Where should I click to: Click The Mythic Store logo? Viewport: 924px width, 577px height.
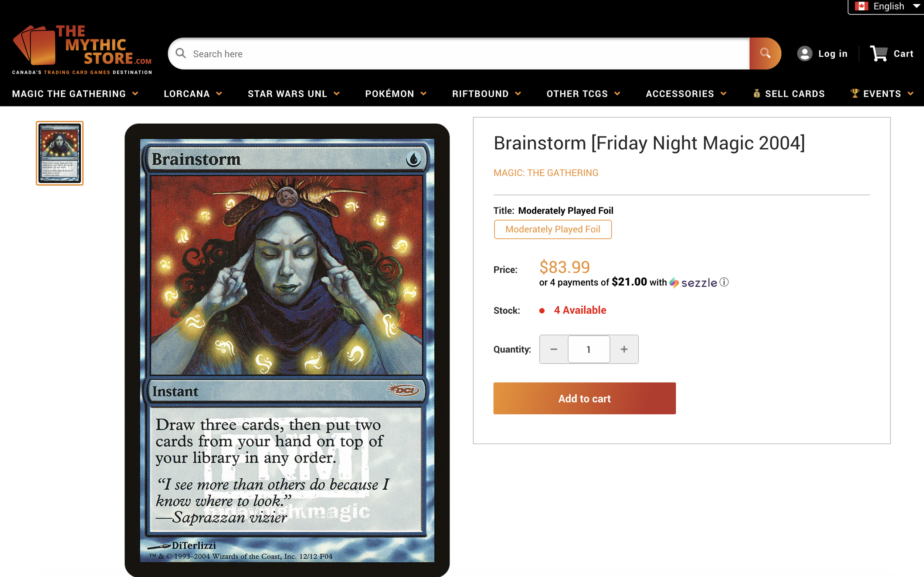[82, 50]
